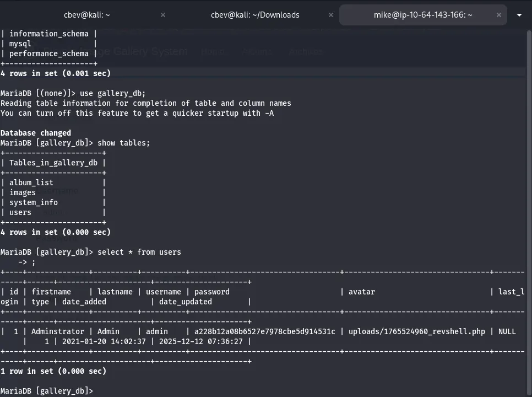The height and width of the screenshot is (397, 532).
Task: Click the performance_schema database entry
Action: [48, 53]
